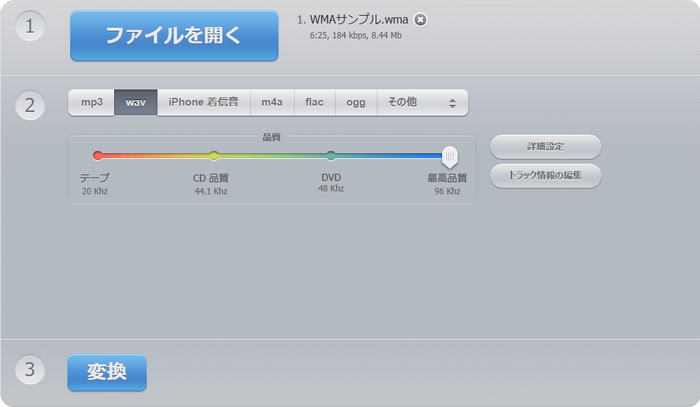700x407 pixels.
Task: Select the ogg format tab
Action: pyautogui.click(x=356, y=102)
